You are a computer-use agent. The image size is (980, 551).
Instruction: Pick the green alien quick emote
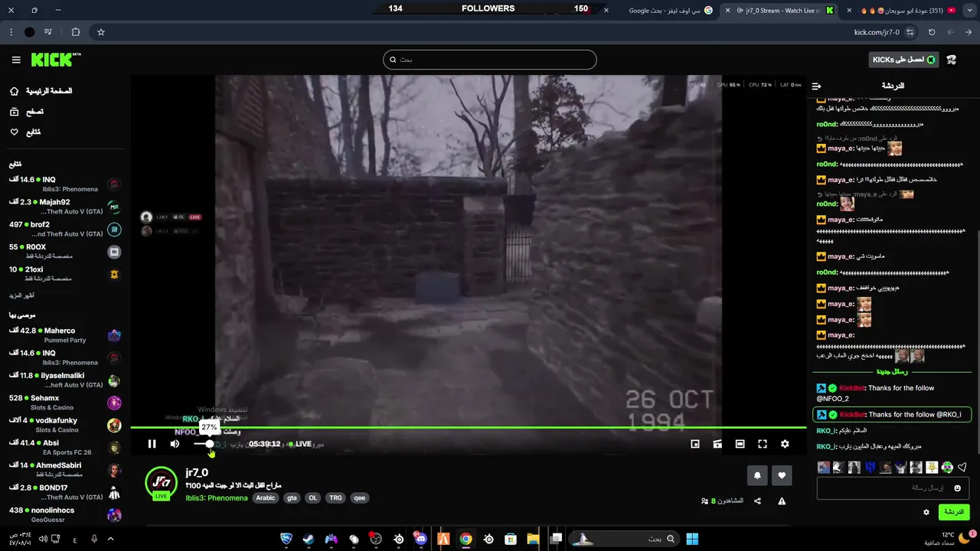(947, 467)
